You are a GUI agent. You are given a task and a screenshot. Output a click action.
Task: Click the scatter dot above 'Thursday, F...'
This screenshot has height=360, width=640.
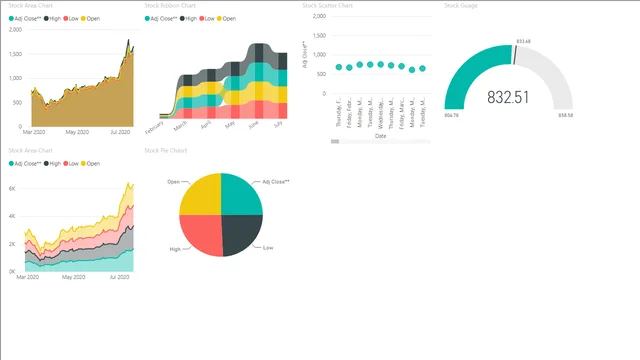point(339,67)
